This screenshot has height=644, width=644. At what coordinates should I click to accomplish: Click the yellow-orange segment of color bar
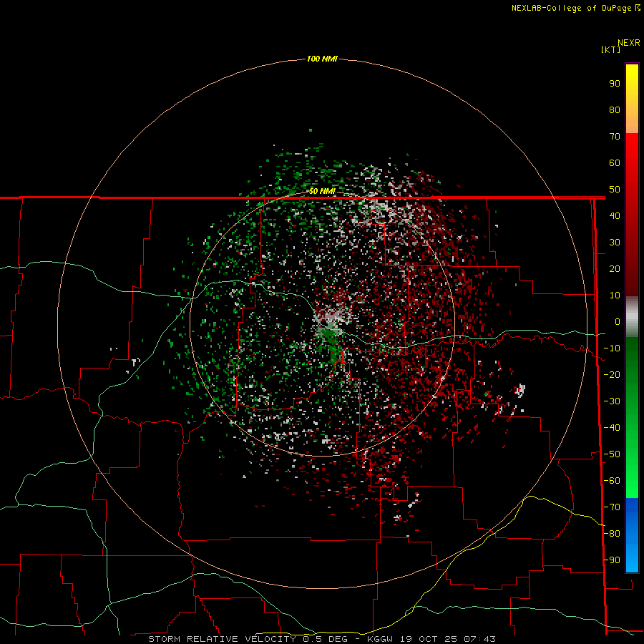[x=632, y=99]
